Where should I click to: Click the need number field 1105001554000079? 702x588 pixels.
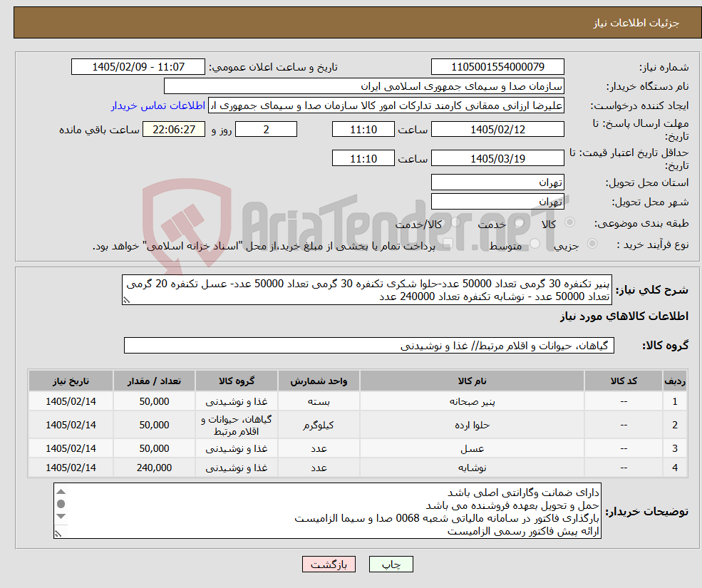pyautogui.click(x=497, y=67)
